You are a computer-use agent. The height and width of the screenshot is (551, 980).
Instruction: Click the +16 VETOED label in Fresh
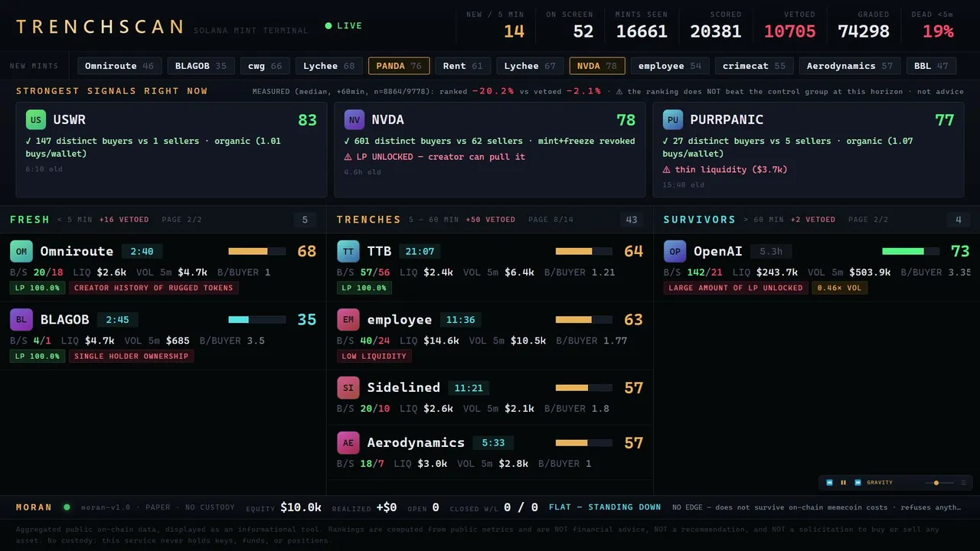coord(124,220)
